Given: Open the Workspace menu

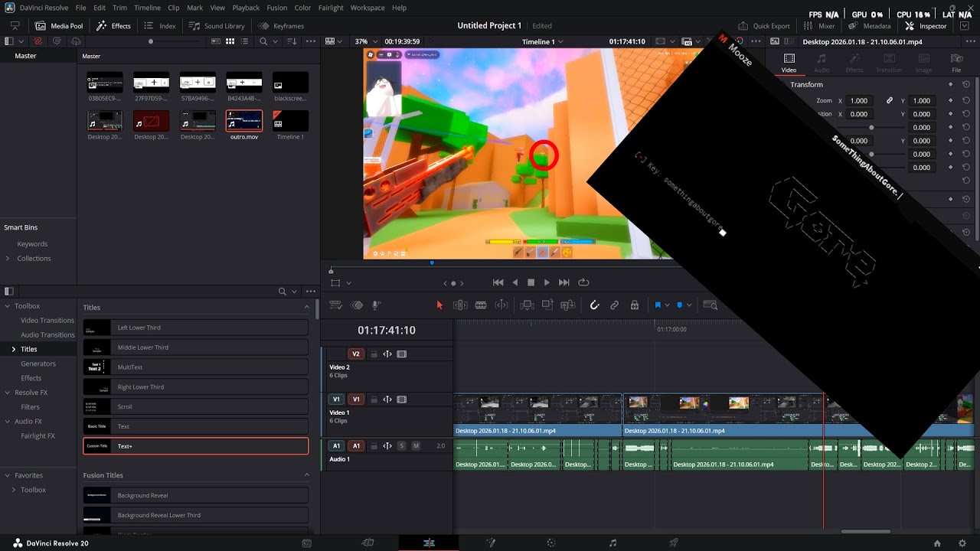Looking at the screenshot, I should click(367, 8).
